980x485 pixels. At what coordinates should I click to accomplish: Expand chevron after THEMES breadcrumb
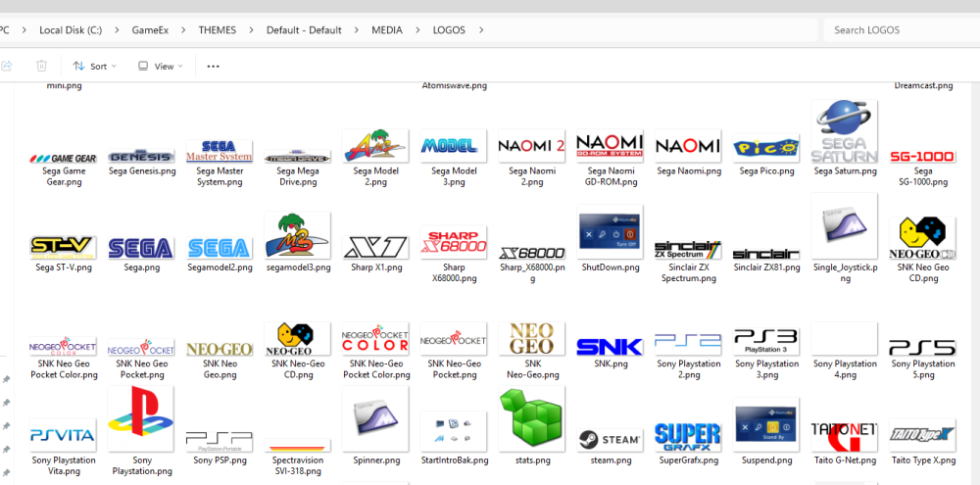point(251,30)
